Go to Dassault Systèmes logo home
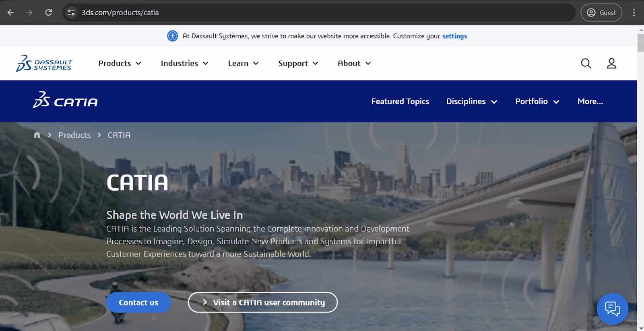The height and width of the screenshot is (331, 644). coord(44,64)
